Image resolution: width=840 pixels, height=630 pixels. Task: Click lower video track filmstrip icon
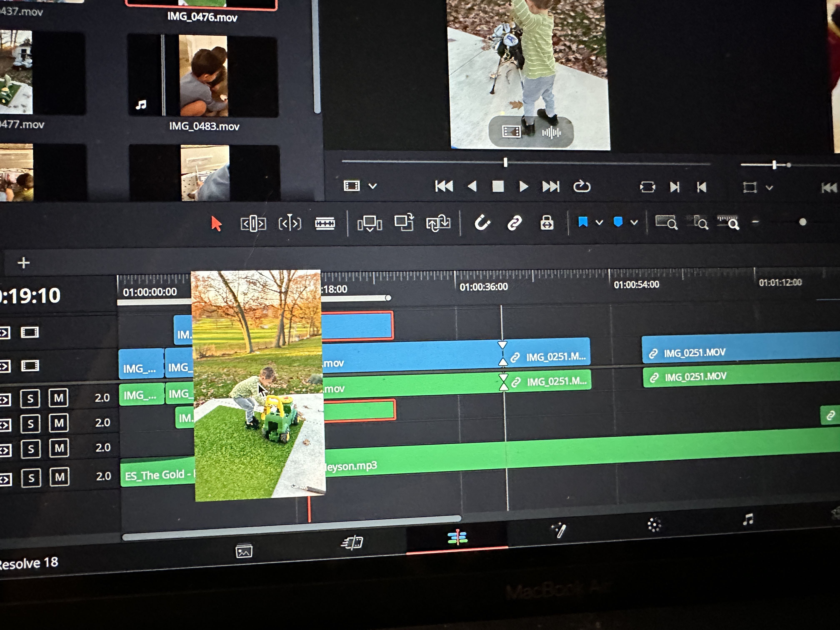(30, 366)
